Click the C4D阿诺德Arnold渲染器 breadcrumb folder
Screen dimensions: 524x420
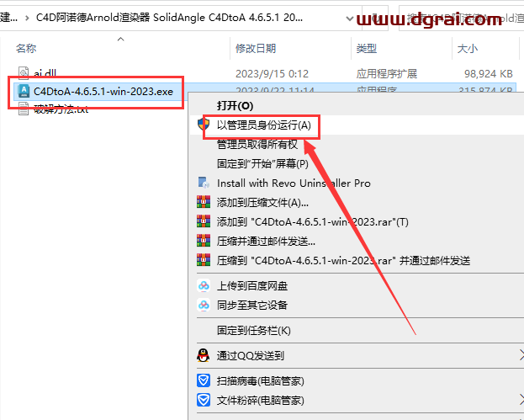[x=169, y=18]
